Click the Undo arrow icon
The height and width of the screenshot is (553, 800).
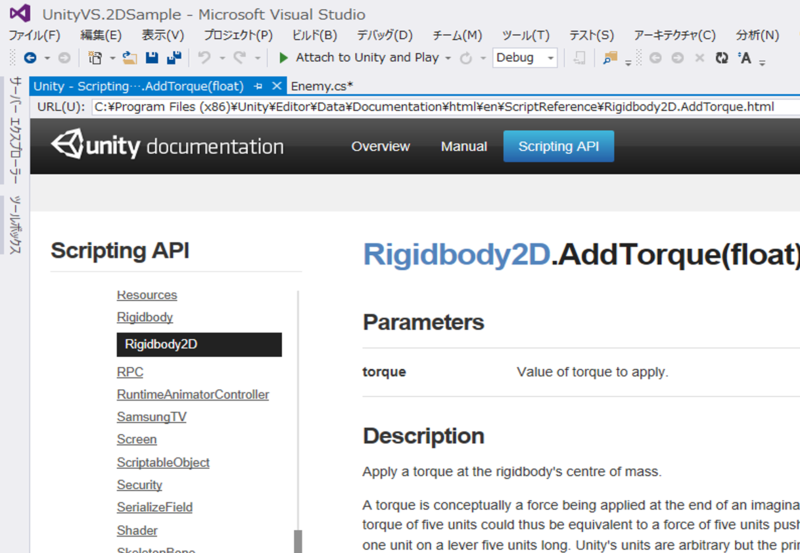[204, 58]
